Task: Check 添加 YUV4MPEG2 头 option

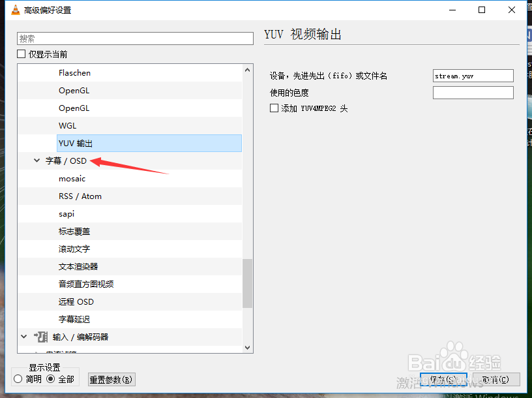Action: coord(273,108)
